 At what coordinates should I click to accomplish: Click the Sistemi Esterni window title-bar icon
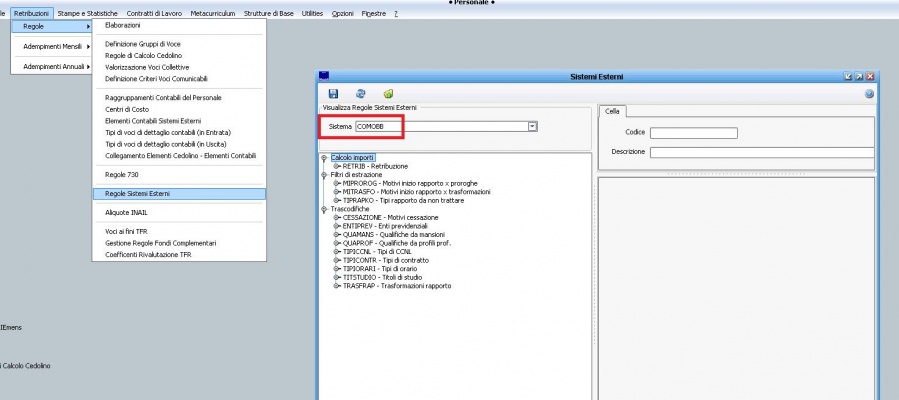324,76
